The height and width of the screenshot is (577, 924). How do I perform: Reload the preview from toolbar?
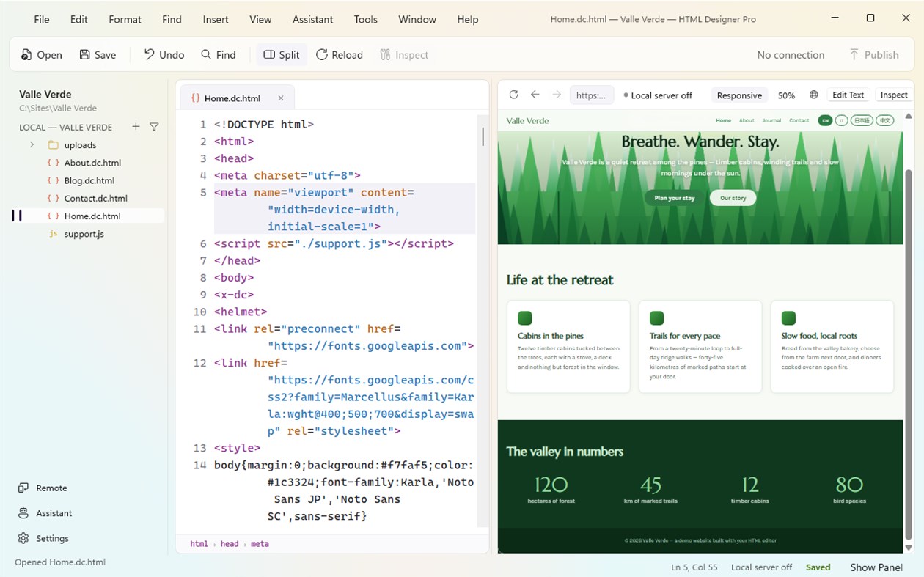(x=339, y=55)
